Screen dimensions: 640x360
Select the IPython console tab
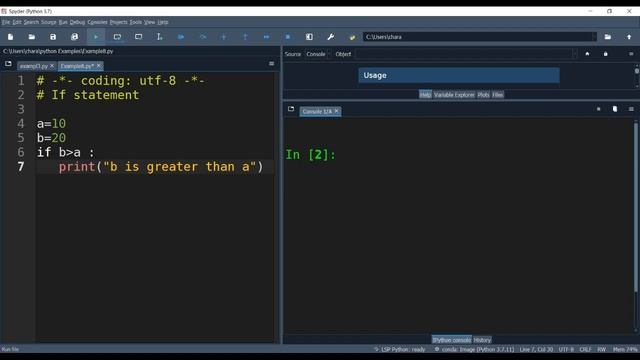coord(451,340)
